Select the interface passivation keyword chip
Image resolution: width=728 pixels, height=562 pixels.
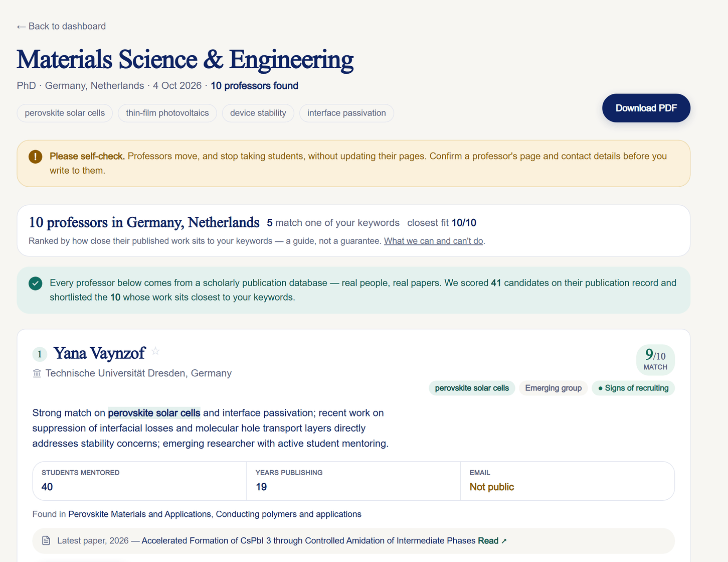tap(346, 113)
